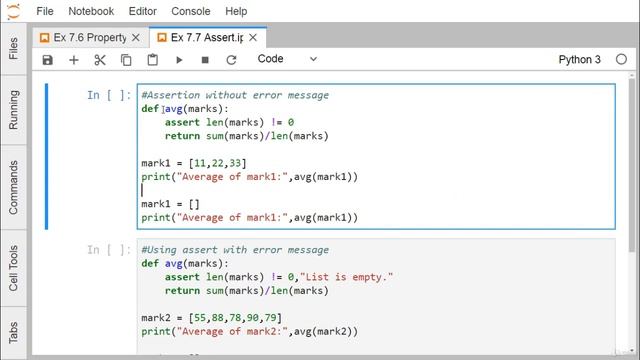This screenshot has height=360, width=640.
Task: Open the Commands sidebar panel
Action: click(x=13, y=187)
